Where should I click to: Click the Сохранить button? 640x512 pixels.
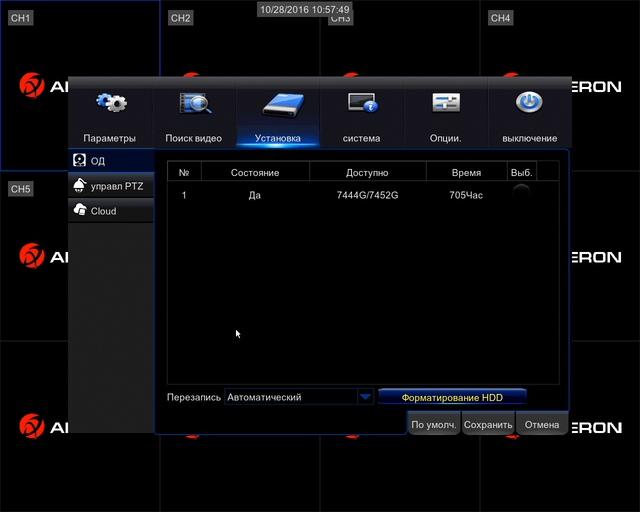tap(488, 425)
